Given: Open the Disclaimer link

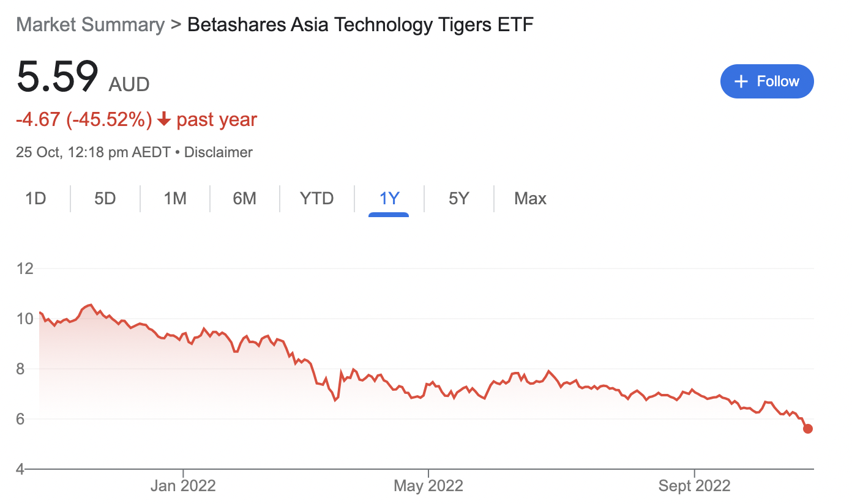Looking at the screenshot, I should tap(219, 152).
